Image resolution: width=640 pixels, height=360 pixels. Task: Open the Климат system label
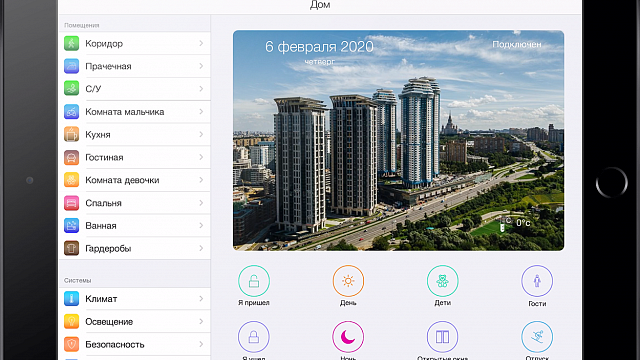[101, 299]
